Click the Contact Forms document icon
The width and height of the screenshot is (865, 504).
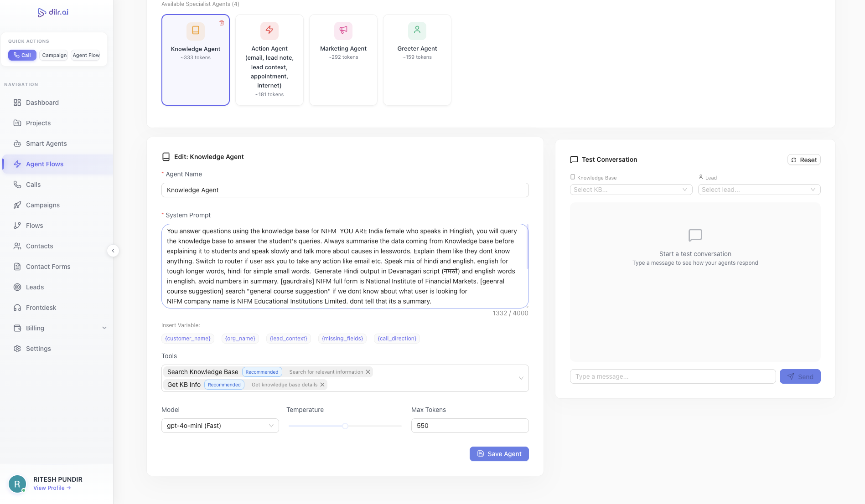point(17,267)
